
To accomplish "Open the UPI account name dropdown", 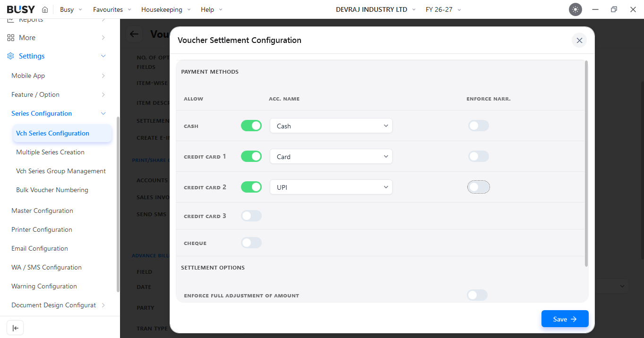I will [331, 187].
